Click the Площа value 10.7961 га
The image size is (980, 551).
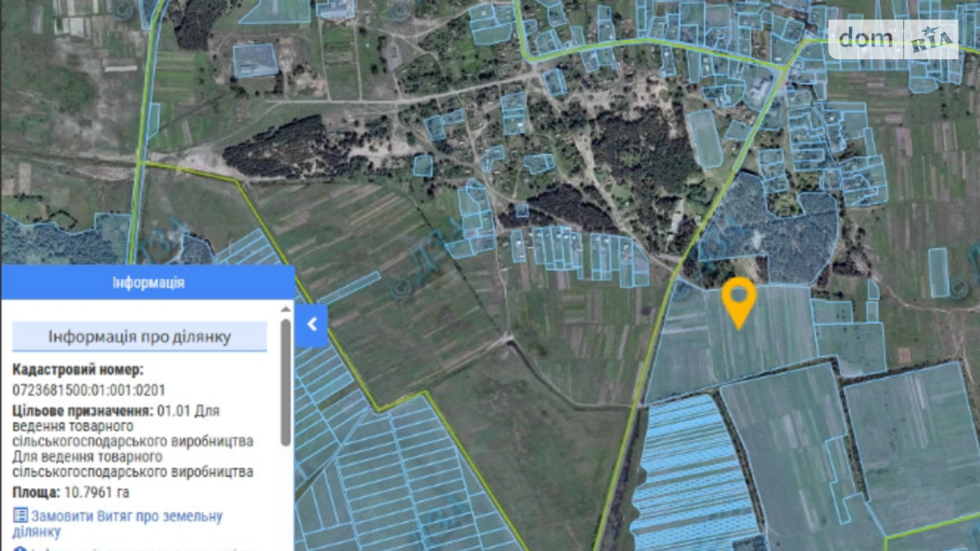96,492
